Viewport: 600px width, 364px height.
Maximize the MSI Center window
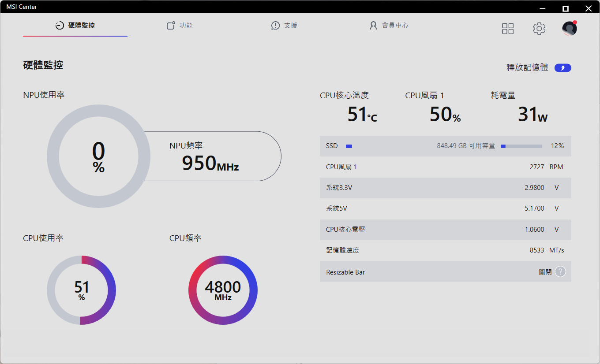[566, 8]
